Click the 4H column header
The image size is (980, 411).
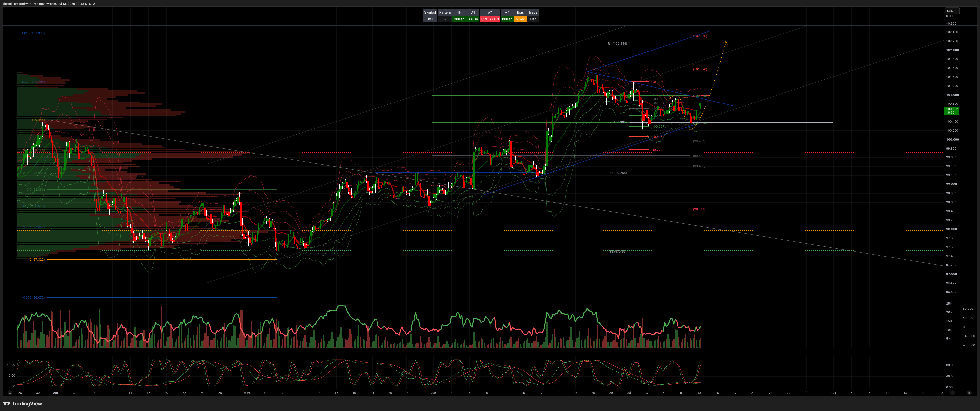[x=459, y=13]
